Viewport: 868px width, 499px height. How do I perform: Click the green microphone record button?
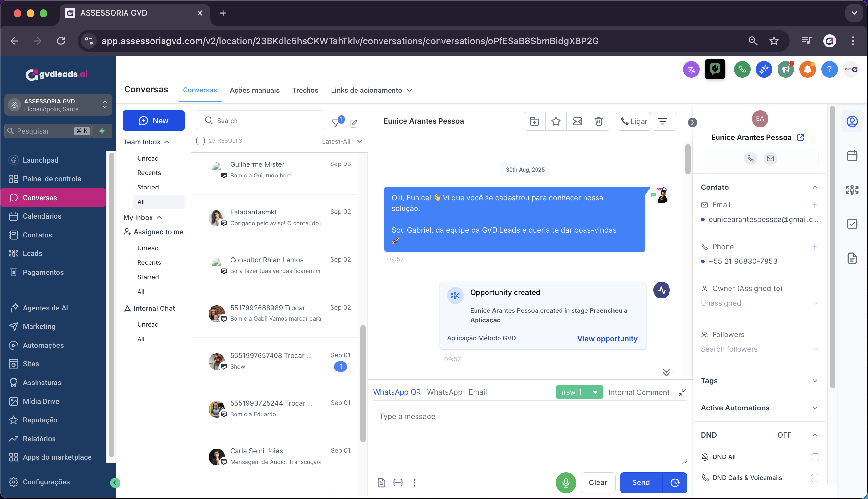coord(566,482)
